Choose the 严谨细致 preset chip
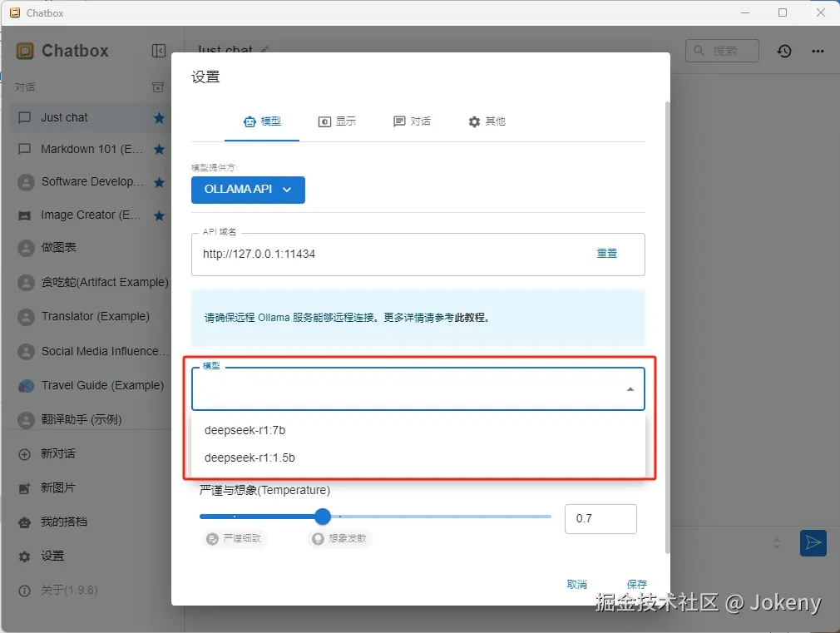This screenshot has width=840, height=633. pyautogui.click(x=234, y=538)
